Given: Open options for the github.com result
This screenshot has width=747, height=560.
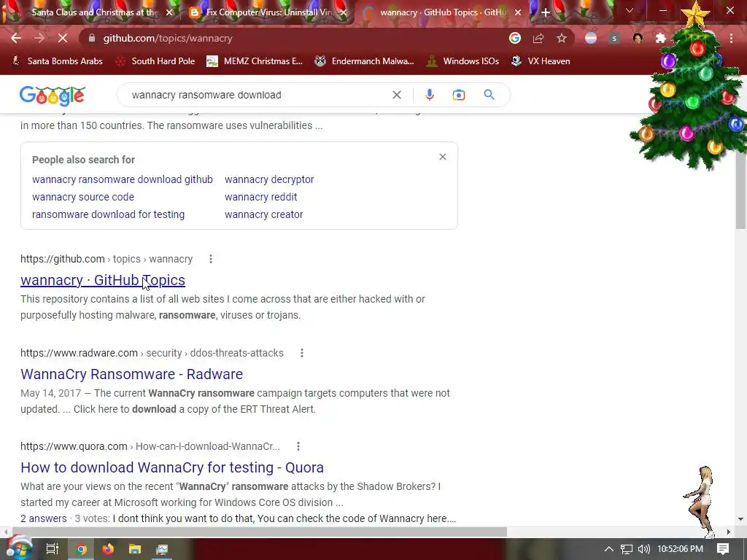Looking at the screenshot, I should [211, 259].
